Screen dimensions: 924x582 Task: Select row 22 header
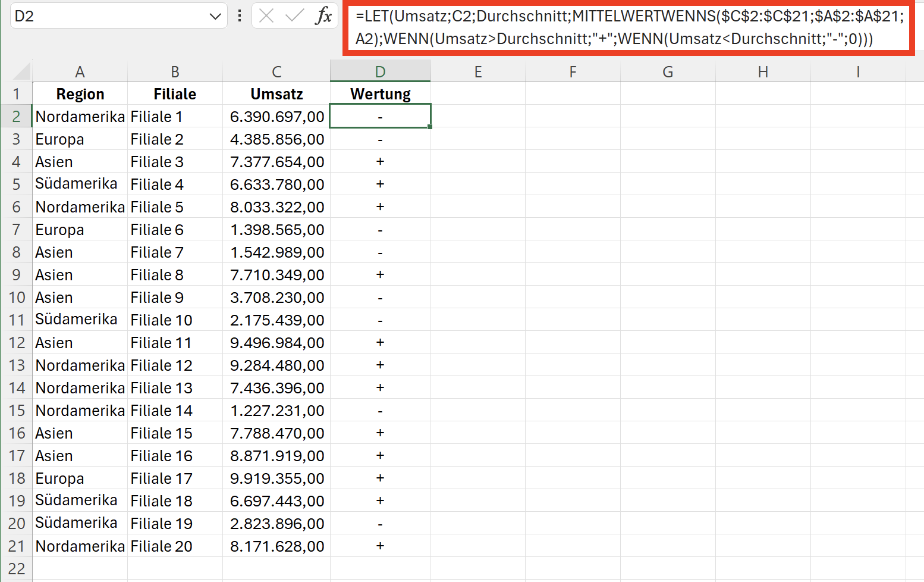coord(16,568)
